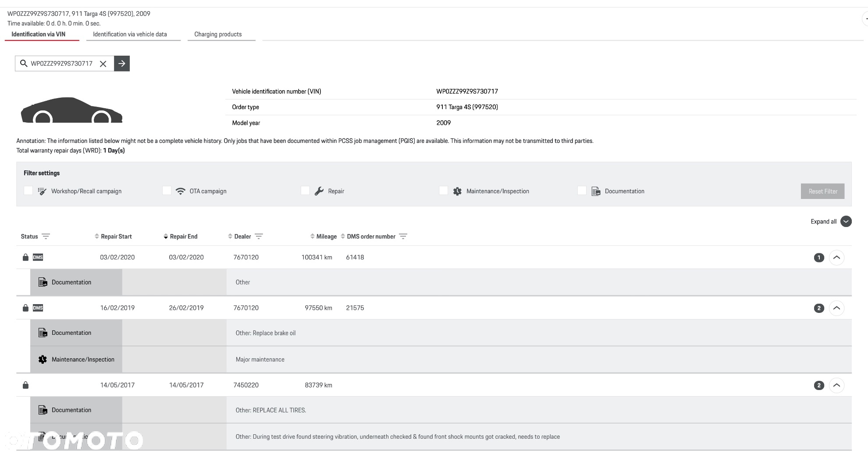Open Dealer column filter icon
868x454 pixels.
pos(259,237)
